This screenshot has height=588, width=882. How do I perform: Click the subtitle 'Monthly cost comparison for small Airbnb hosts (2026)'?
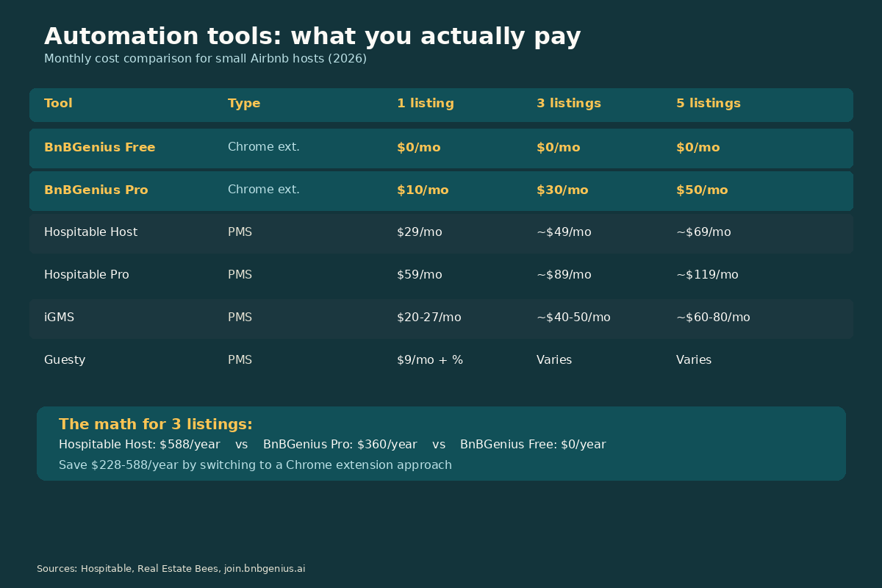point(205,59)
